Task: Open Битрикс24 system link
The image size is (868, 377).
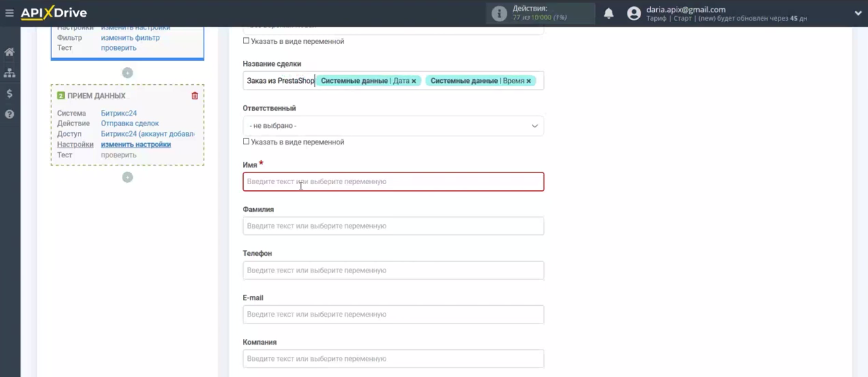Action: pos(119,113)
